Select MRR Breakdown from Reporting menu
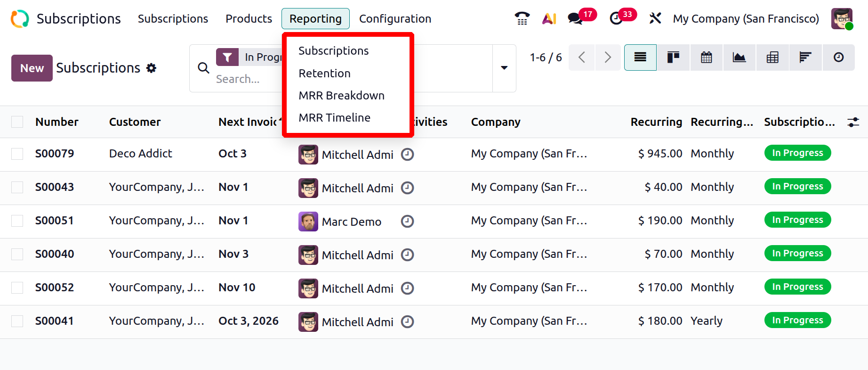 coord(341,96)
